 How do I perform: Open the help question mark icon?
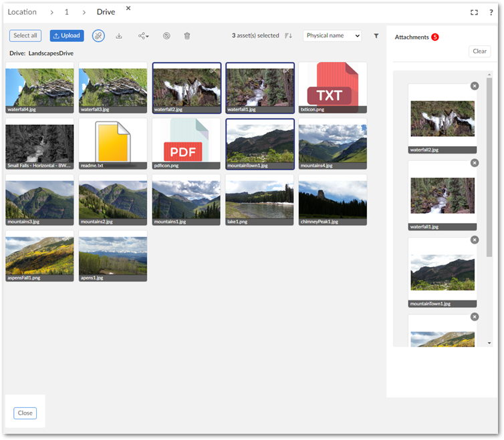click(x=491, y=12)
